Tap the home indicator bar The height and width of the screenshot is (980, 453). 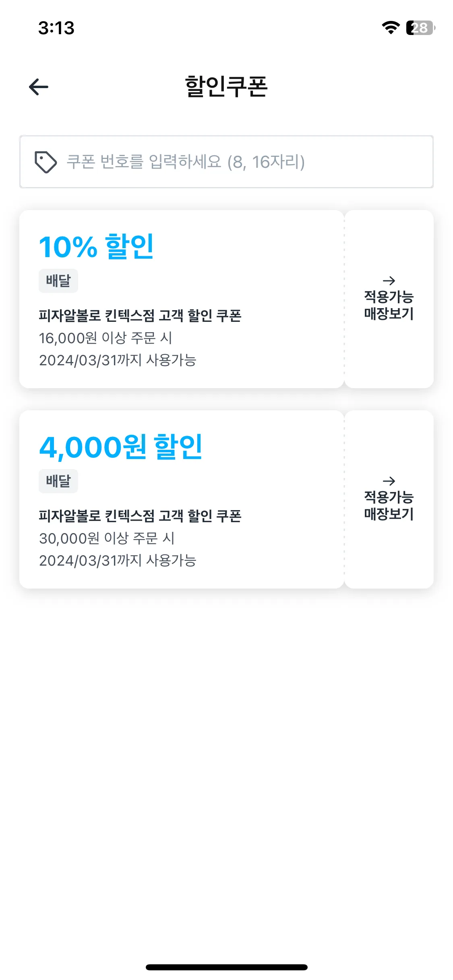tap(226, 967)
